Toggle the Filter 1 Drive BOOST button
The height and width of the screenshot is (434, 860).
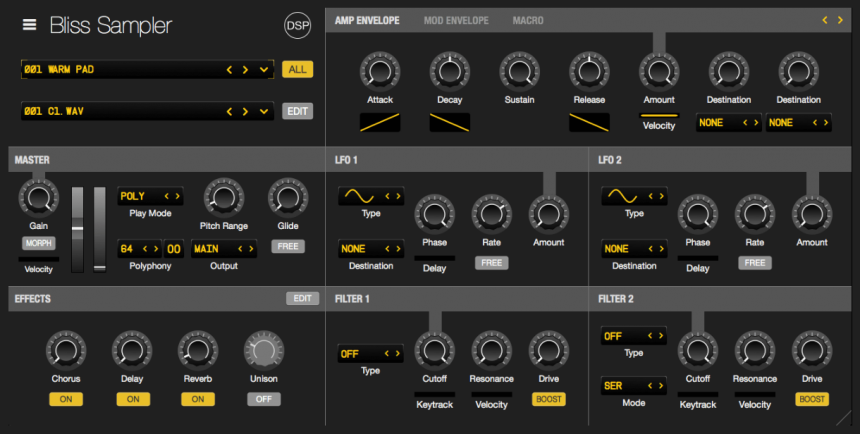(x=548, y=399)
